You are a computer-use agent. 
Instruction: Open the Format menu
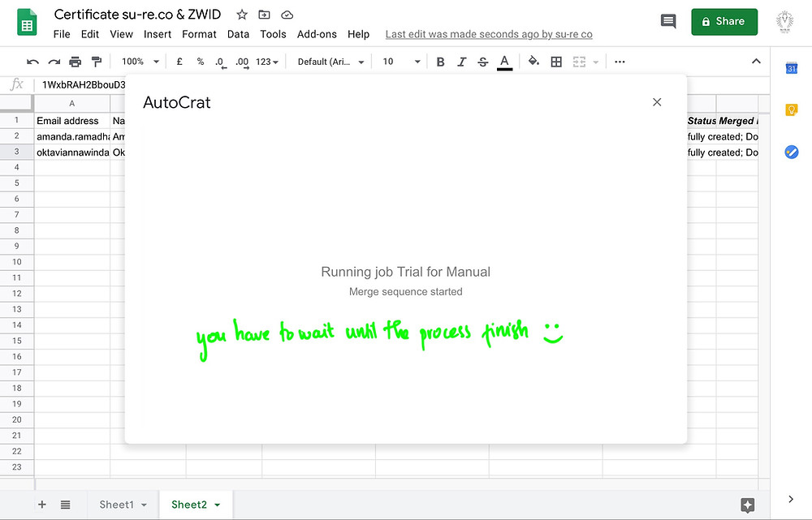coord(199,34)
